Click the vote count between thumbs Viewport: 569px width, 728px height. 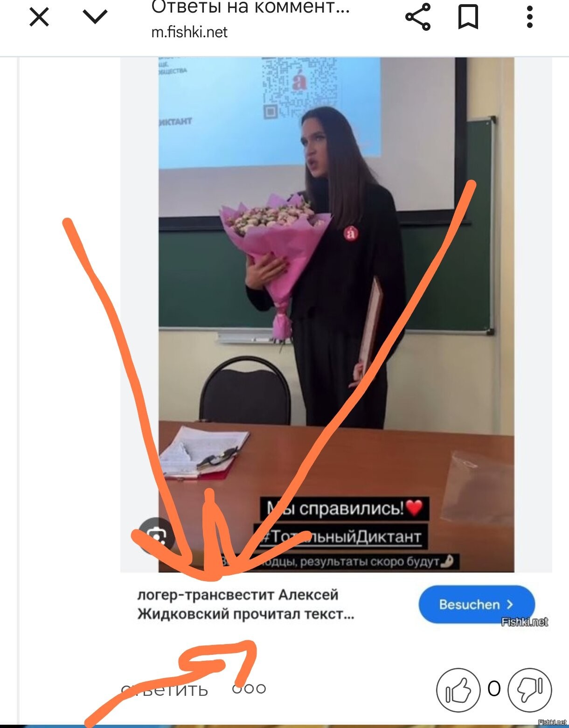tap(494, 689)
